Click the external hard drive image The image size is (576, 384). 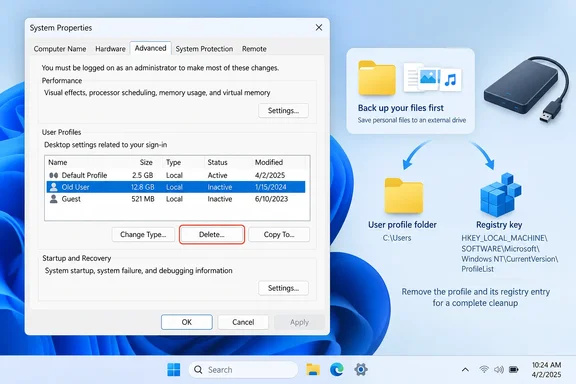point(526,89)
